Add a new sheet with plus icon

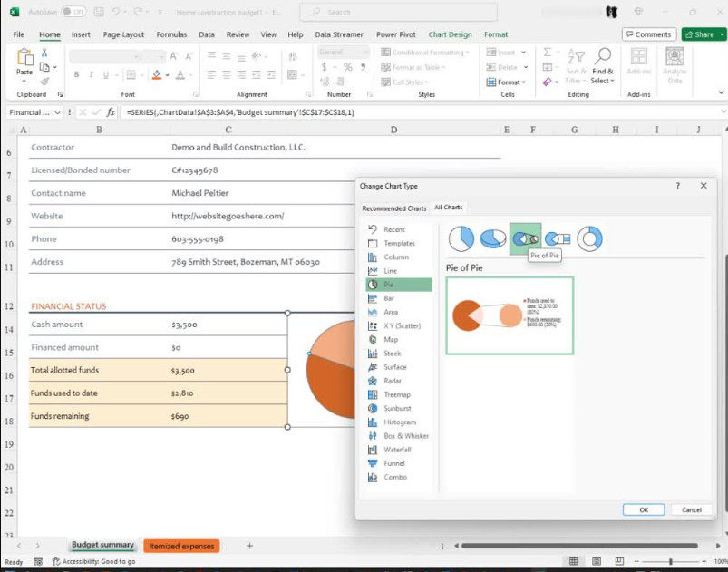pos(250,546)
